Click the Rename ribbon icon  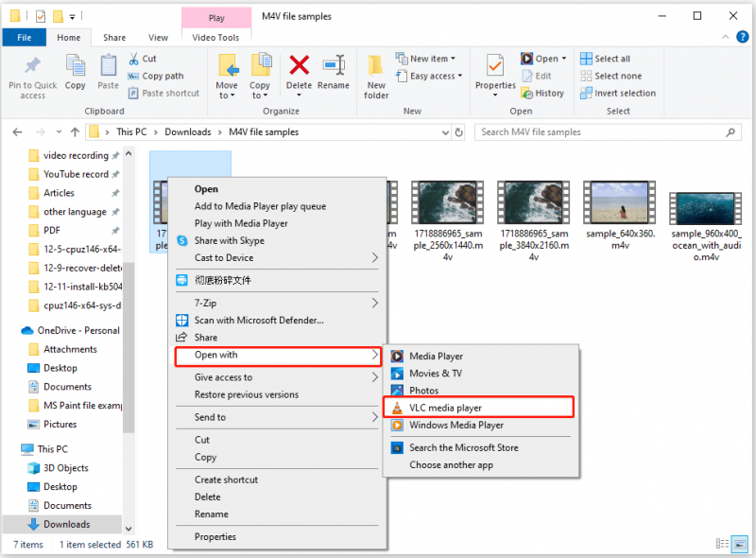click(334, 65)
